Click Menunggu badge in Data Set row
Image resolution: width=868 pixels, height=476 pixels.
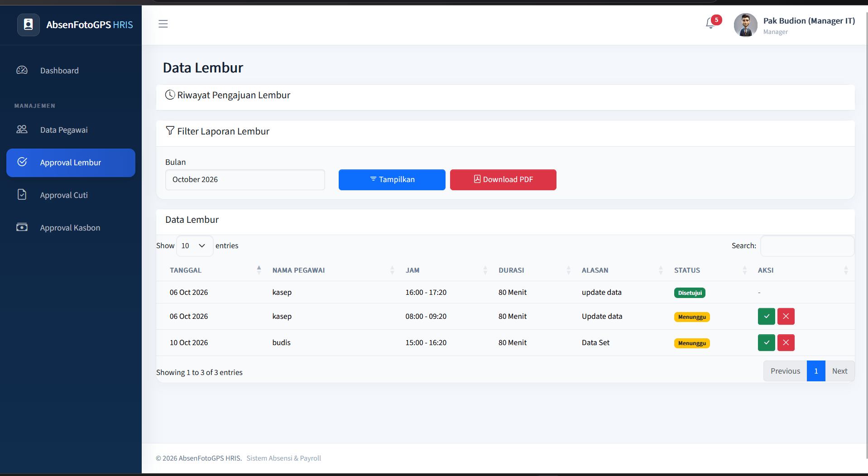[x=692, y=343]
